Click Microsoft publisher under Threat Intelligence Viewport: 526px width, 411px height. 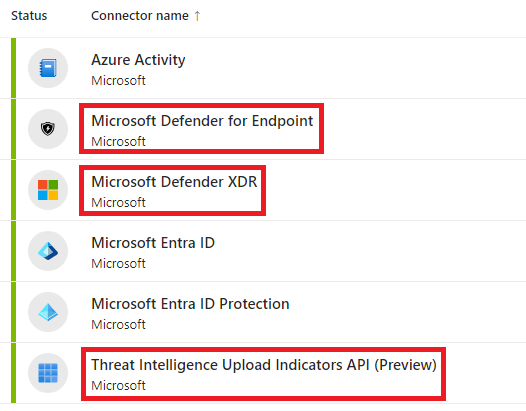118,386
